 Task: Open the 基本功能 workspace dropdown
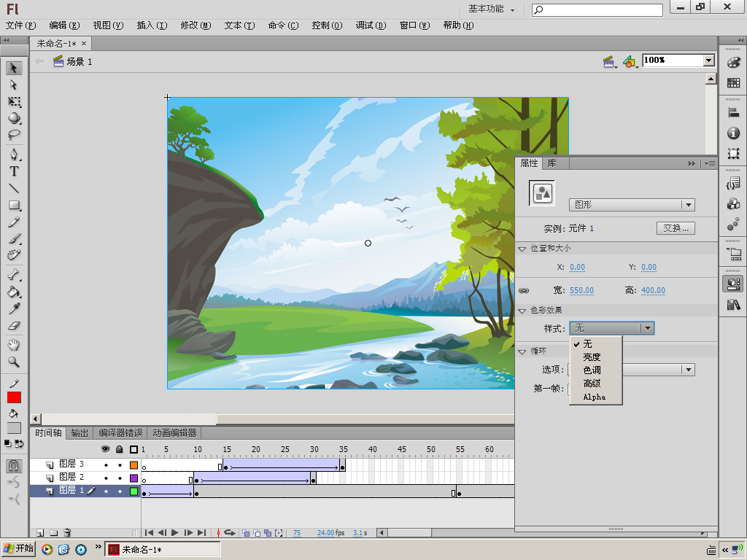click(x=491, y=9)
